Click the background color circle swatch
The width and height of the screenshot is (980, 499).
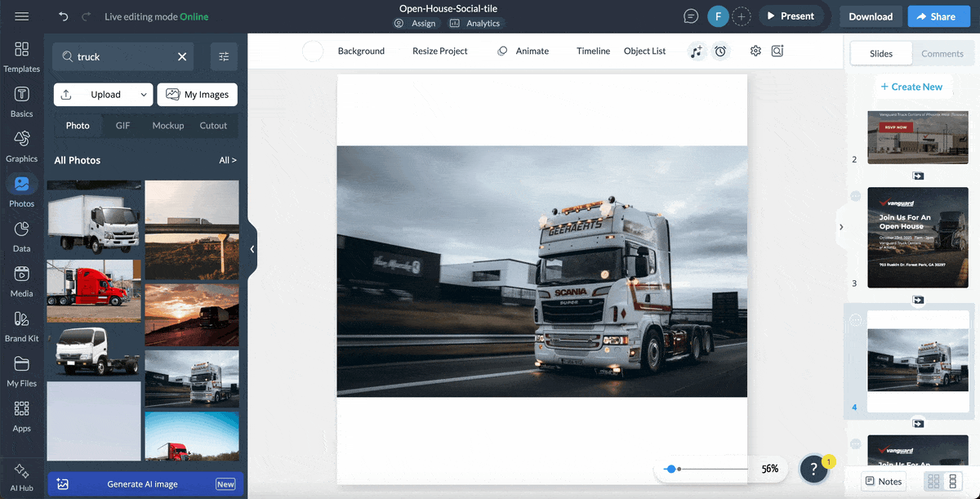[313, 51]
